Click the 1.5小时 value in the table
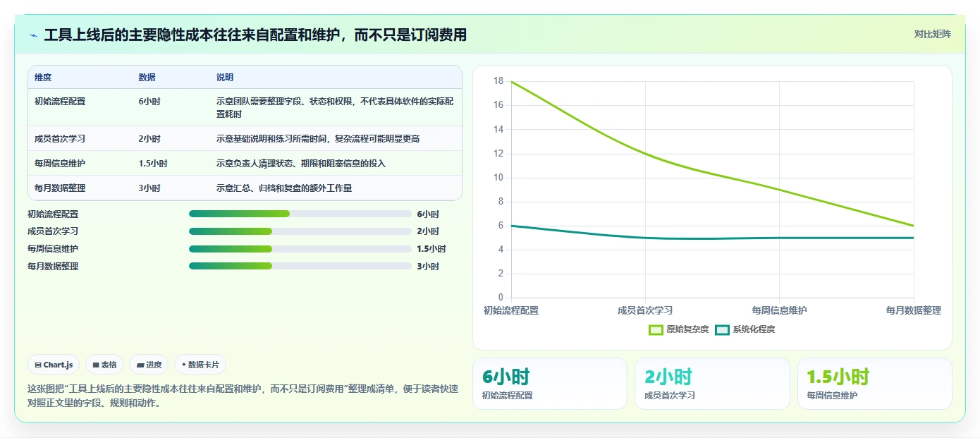The height and width of the screenshot is (438, 980). 153,164
